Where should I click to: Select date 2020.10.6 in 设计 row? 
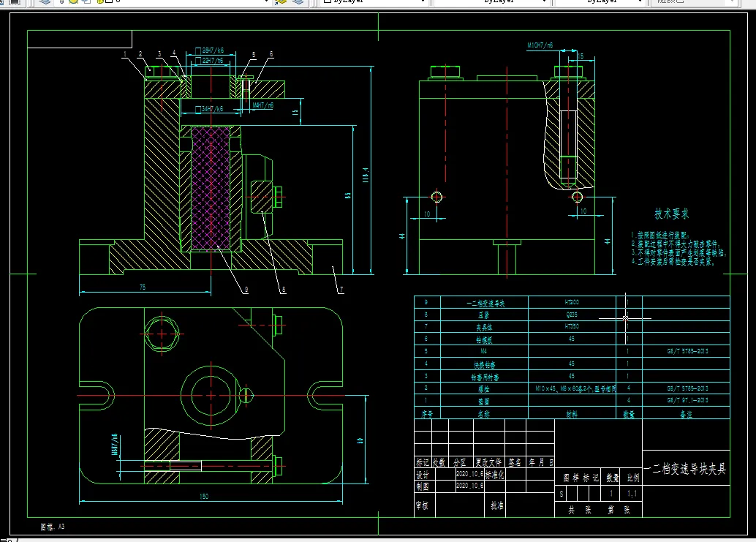point(469,474)
